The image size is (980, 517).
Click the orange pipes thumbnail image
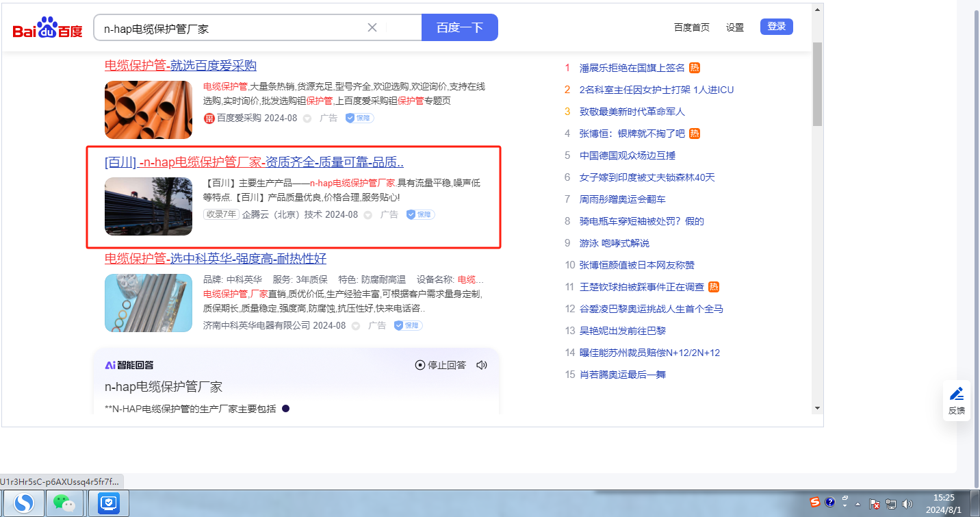[x=149, y=110]
